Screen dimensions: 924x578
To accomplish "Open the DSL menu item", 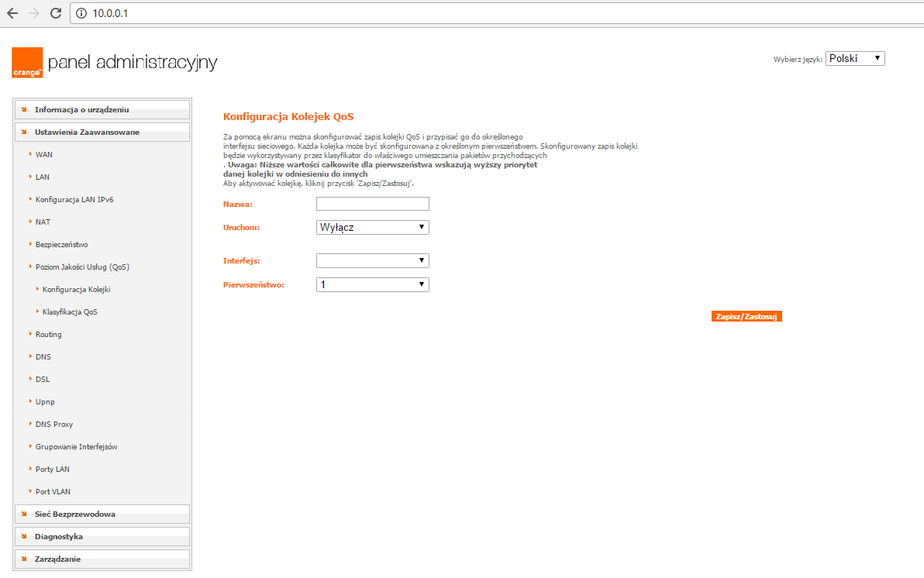I will point(43,380).
